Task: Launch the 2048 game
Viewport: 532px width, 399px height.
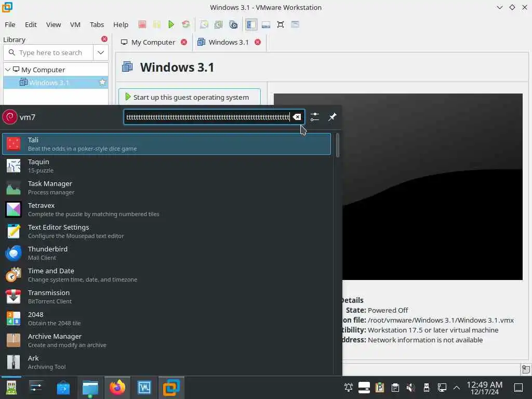Action: point(166,318)
